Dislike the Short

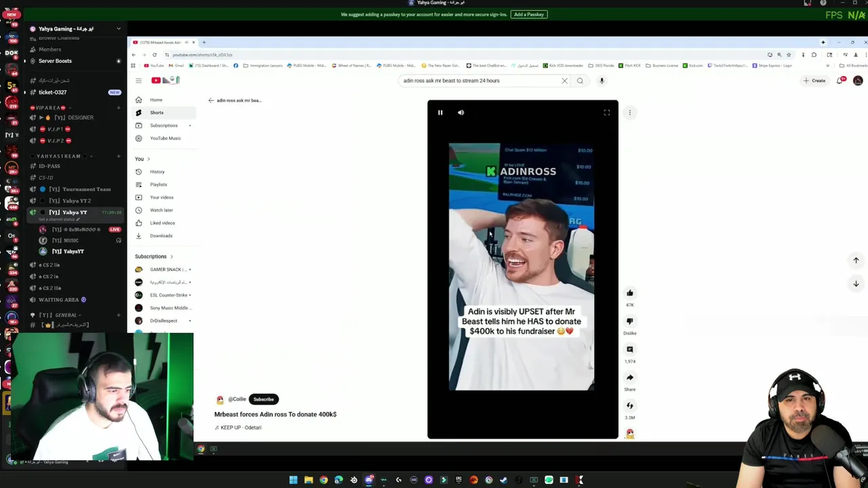630,321
